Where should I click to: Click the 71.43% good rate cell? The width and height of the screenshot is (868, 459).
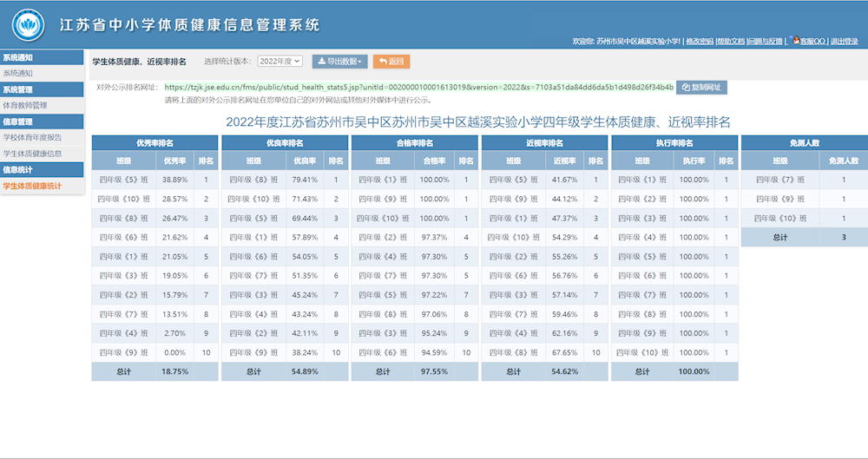tap(305, 199)
